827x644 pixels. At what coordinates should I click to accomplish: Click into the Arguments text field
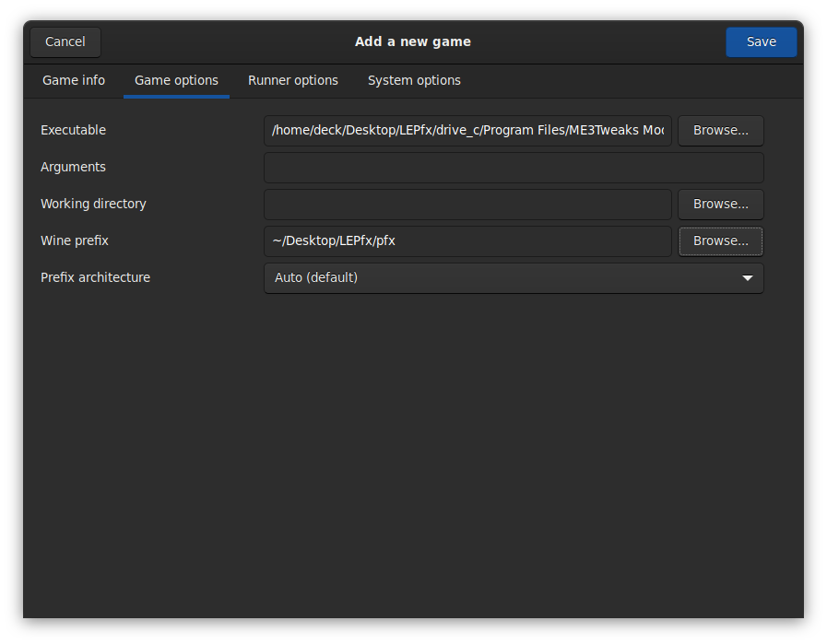[x=514, y=168]
